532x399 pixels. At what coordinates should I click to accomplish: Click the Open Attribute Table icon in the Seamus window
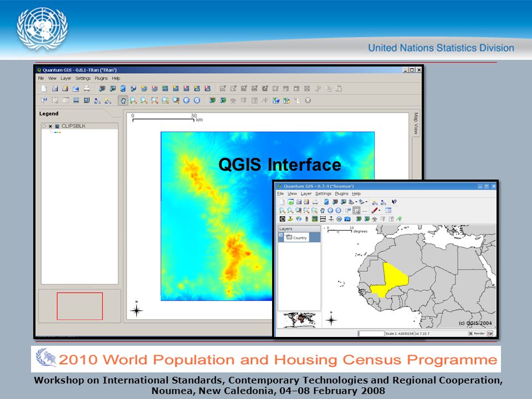tap(388, 211)
